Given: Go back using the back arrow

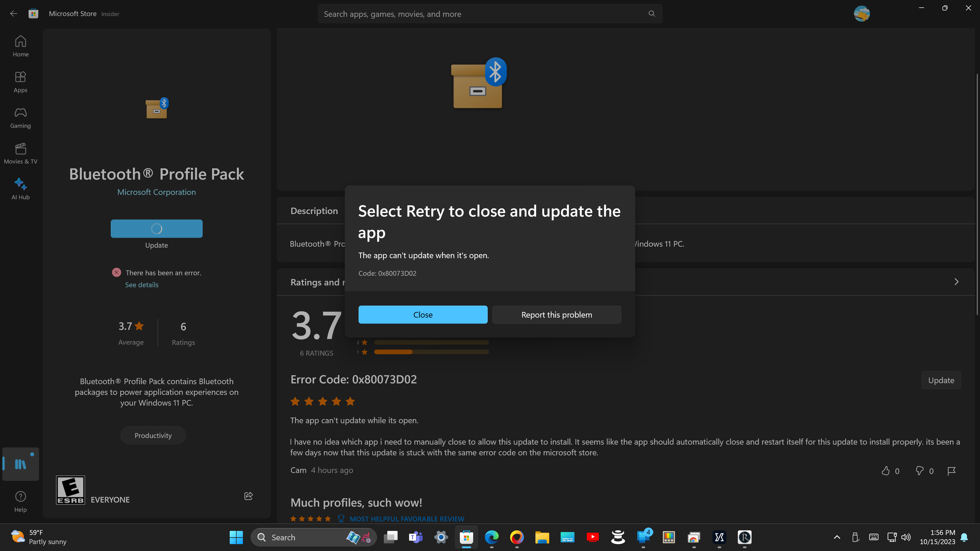Looking at the screenshot, I should tap(14, 13).
